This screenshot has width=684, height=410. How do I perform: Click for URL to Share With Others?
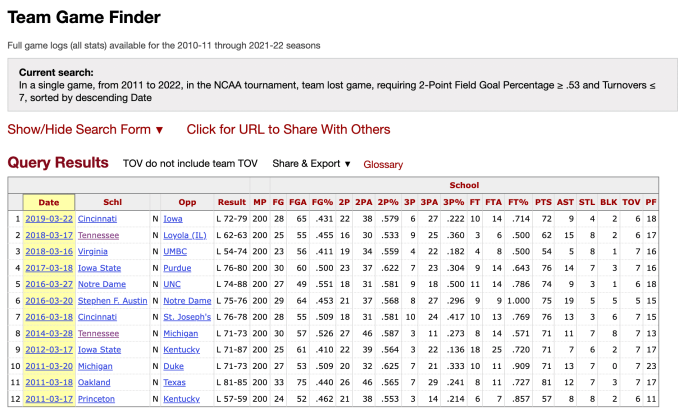coord(288,129)
